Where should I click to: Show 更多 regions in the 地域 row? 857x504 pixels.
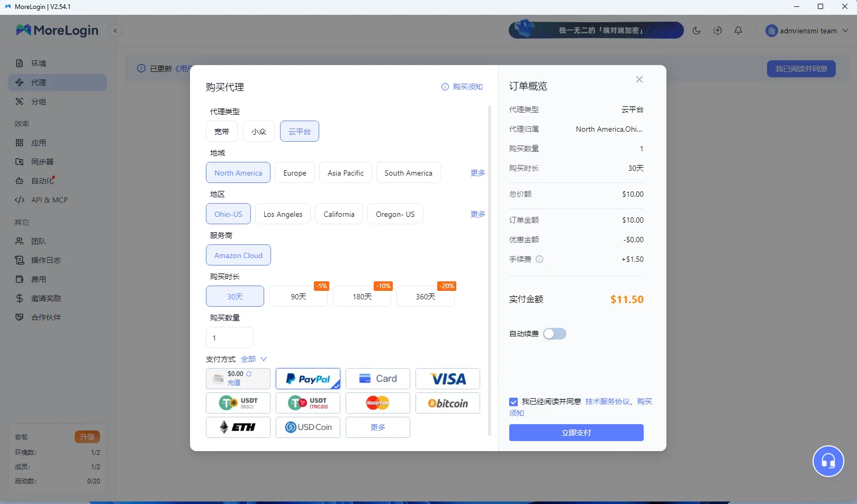click(x=478, y=173)
